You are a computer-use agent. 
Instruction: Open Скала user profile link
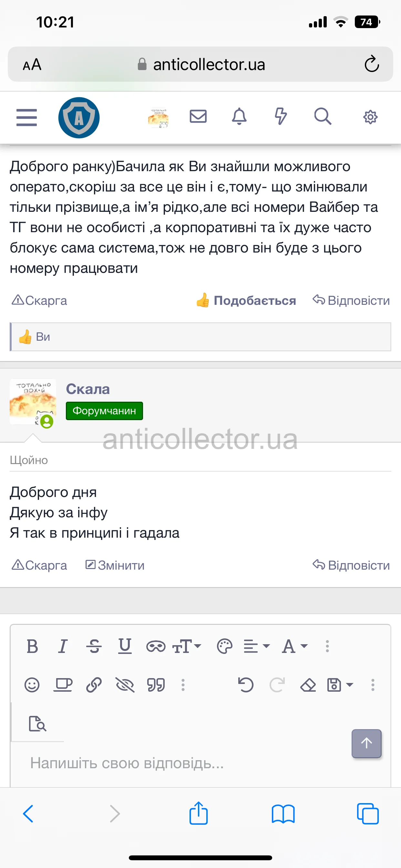[x=88, y=389]
